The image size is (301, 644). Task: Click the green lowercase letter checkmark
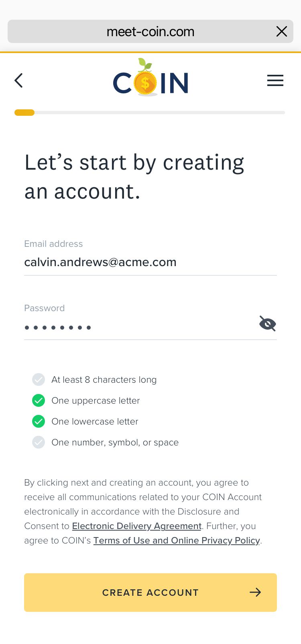click(39, 421)
